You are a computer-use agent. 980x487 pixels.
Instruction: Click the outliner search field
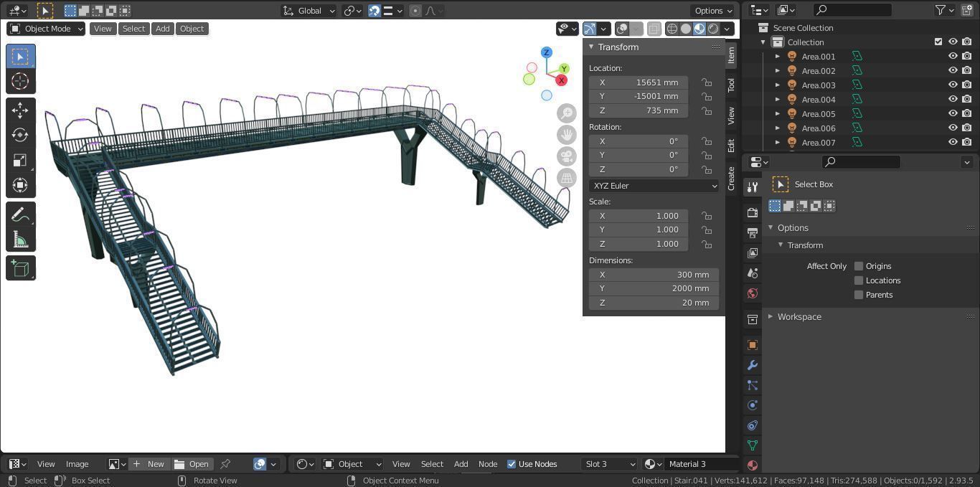click(x=853, y=10)
